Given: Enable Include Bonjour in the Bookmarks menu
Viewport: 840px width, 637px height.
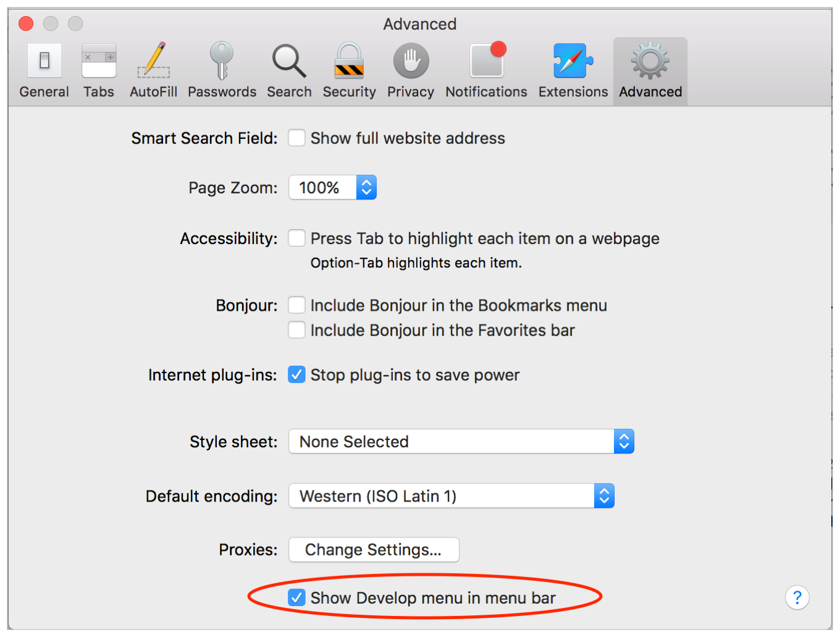Looking at the screenshot, I should 297,305.
